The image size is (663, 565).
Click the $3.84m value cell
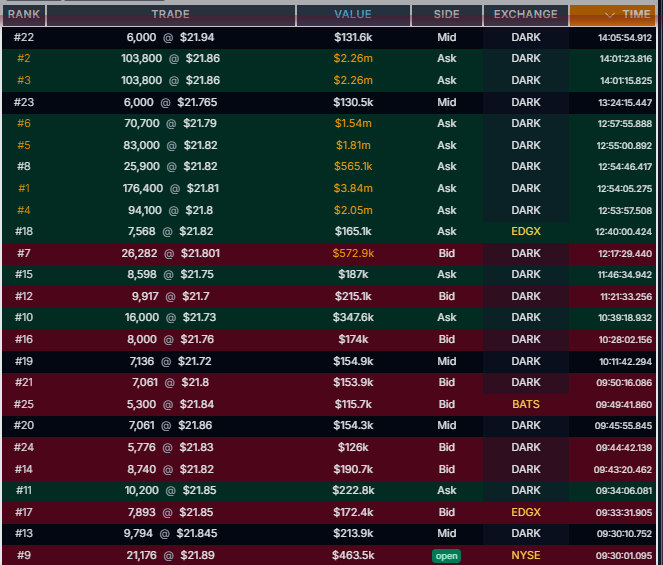click(x=353, y=188)
